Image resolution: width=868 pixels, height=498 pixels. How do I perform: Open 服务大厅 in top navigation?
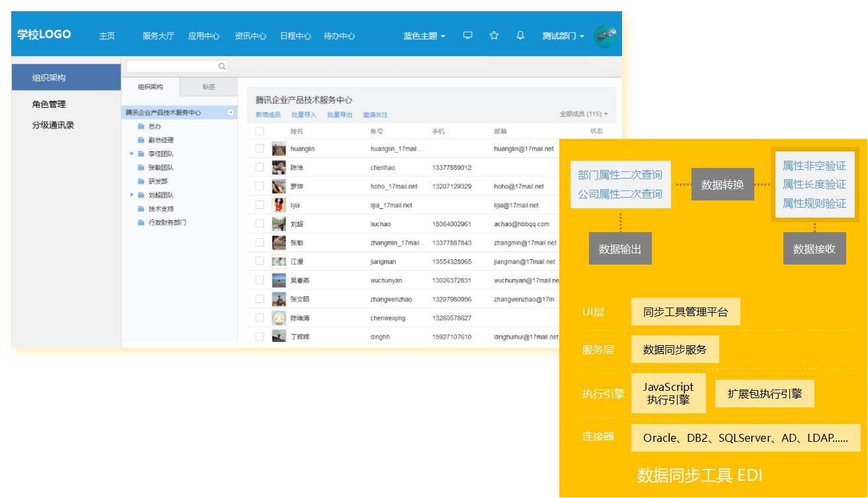click(159, 36)
